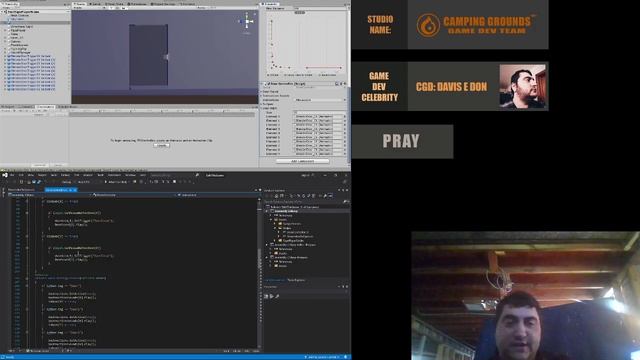Click the Attach to Unity button
This screenshot has height=360, width=640.
click(x=117, y=182)
